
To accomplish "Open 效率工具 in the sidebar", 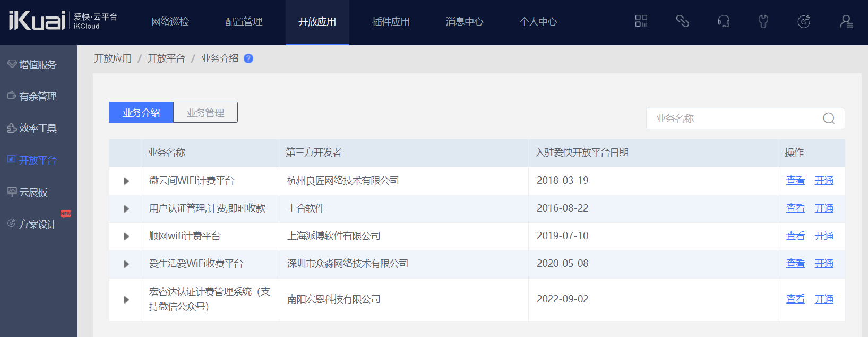I will (38, 128).
